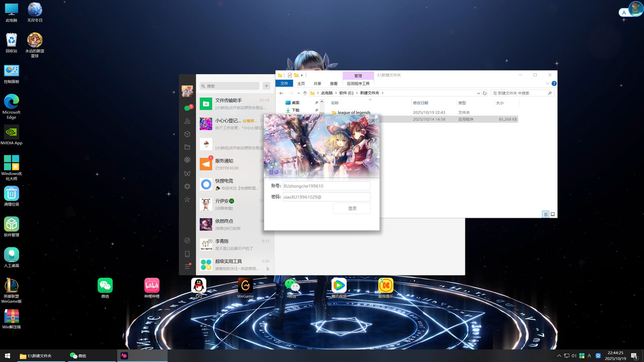
Task: Open WeChat Moments aperture icon
Action: coord(187,160)
